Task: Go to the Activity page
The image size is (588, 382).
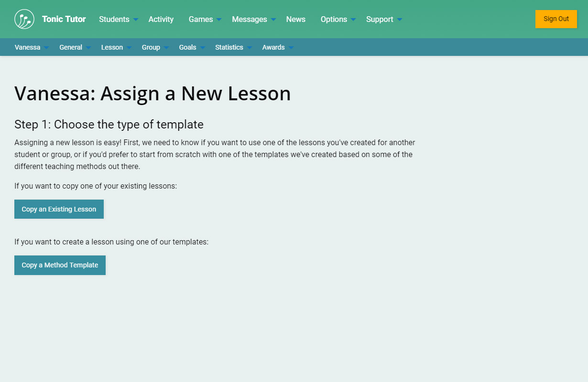Action: (x=161, y=19)
